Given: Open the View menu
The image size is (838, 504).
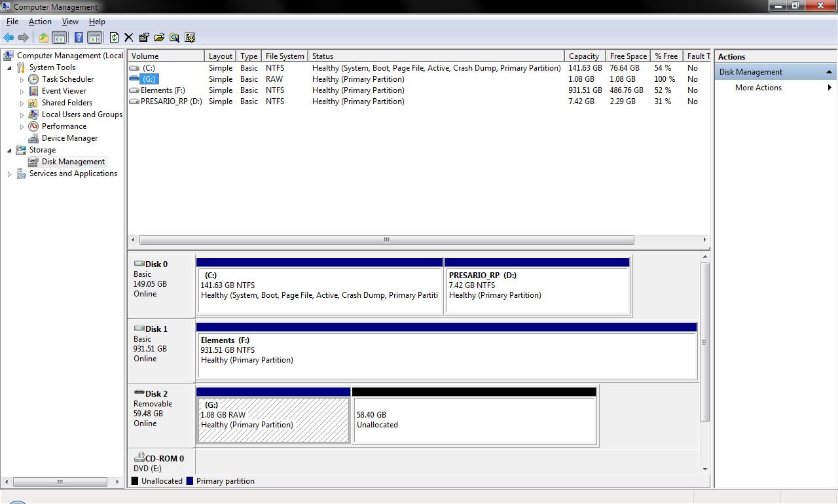Looking at the screenshot, I should (70, 21).
